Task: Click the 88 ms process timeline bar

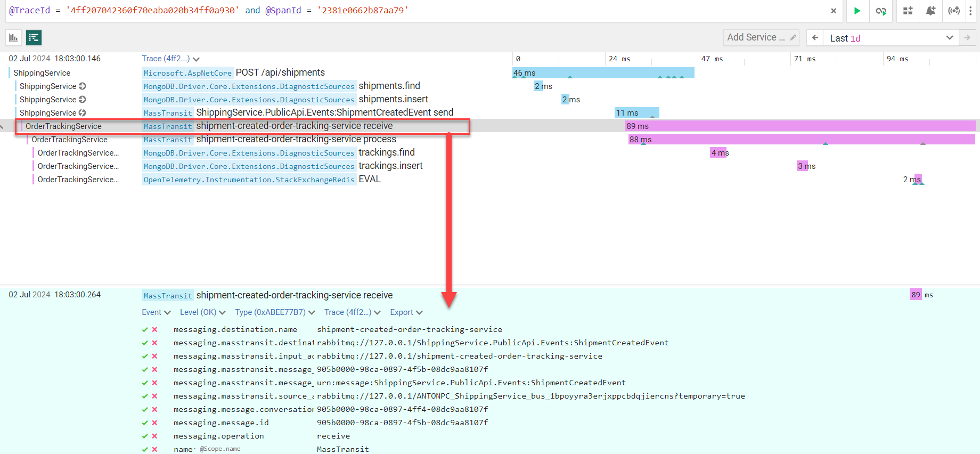Action: [802, 139]
